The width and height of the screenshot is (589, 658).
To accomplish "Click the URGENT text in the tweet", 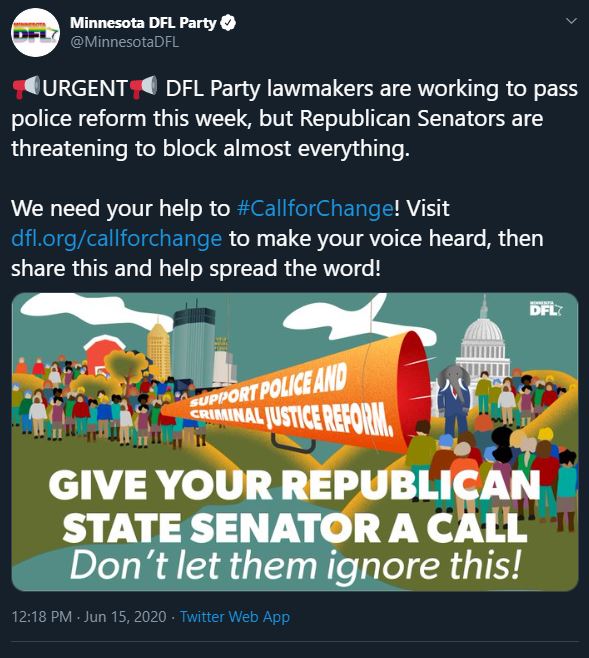I will click(85, 88).
